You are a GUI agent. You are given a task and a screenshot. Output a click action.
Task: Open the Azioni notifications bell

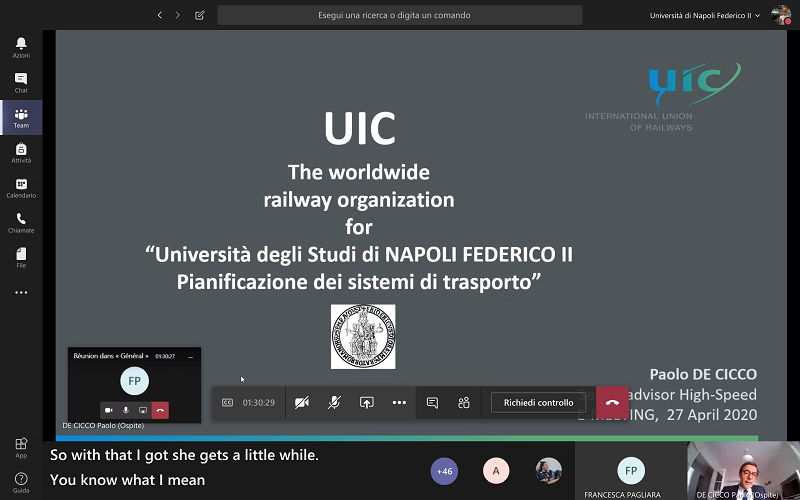point(21,47)
